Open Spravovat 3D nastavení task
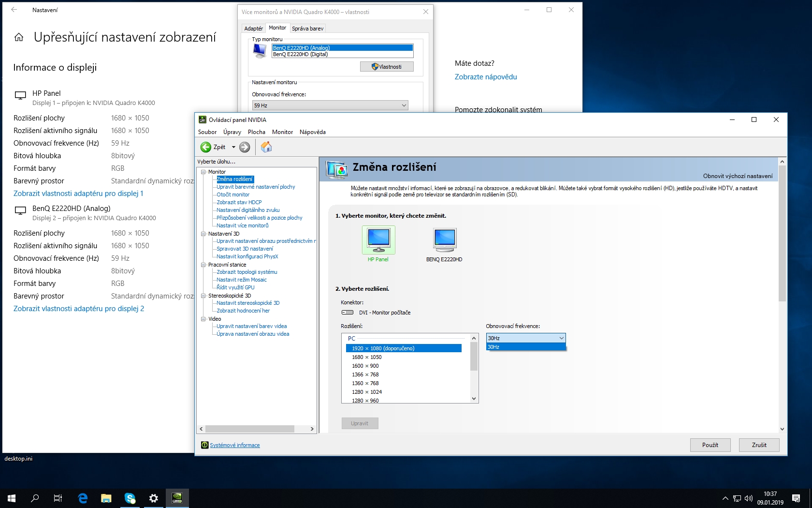 [245, 249]
